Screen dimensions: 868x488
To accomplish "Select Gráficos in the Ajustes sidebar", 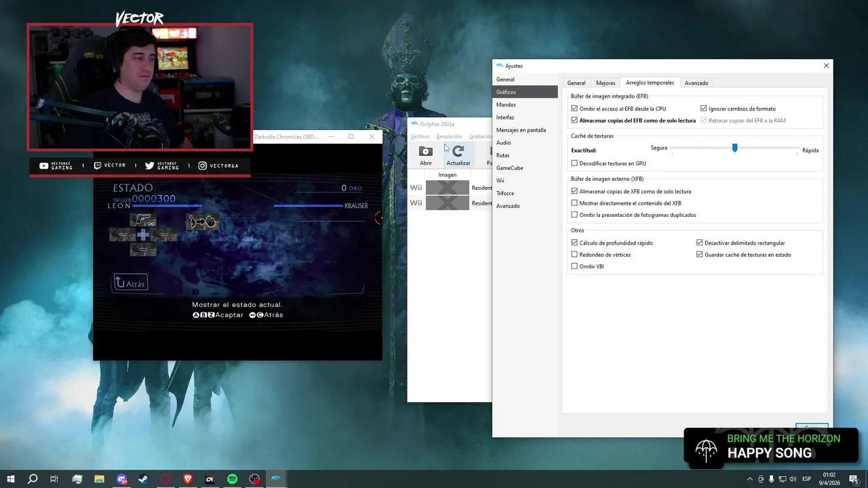I will click(526, 91).
